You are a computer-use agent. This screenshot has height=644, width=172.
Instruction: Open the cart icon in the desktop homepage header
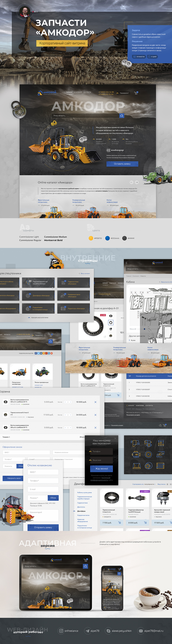point(136,93)
